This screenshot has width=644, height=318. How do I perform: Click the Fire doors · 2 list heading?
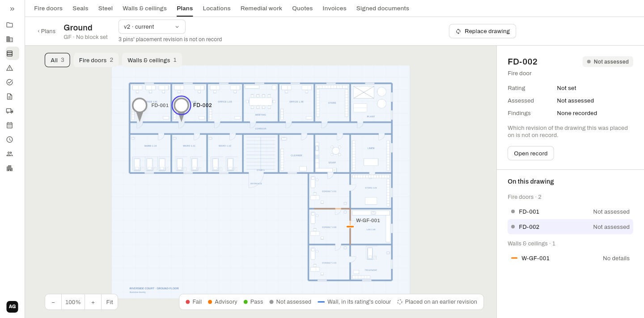coord(525,197)
